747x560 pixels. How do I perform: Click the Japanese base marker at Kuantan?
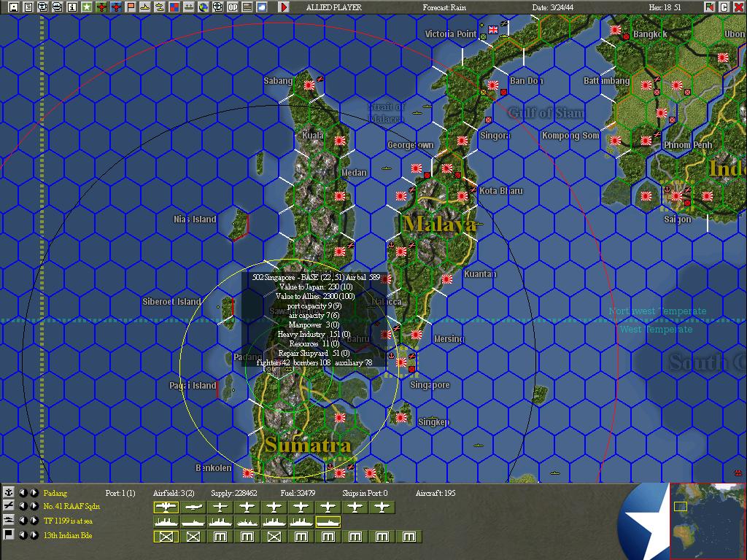447,279
